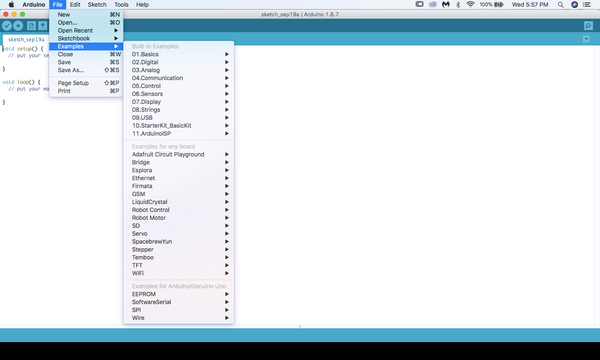Expand the 02.Digital examples submenu
This screenshot has height=360, width=600.
pyautogui.click(x=179, y=62)
